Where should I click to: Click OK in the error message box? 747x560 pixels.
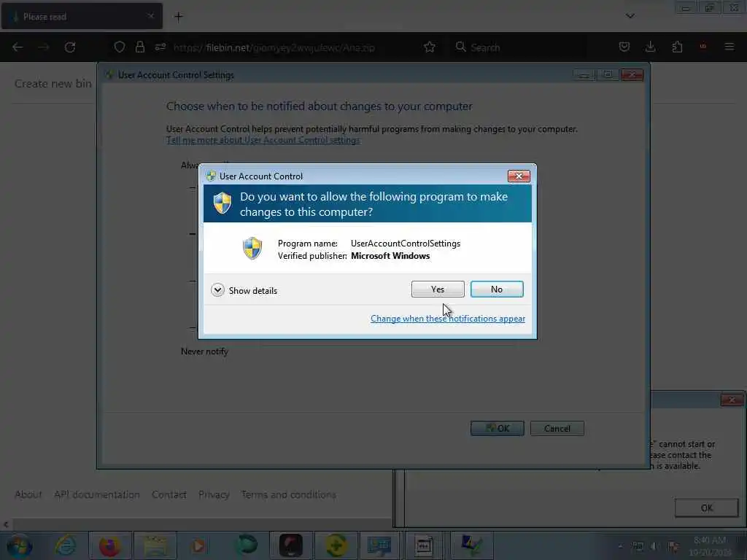point(706,507)
